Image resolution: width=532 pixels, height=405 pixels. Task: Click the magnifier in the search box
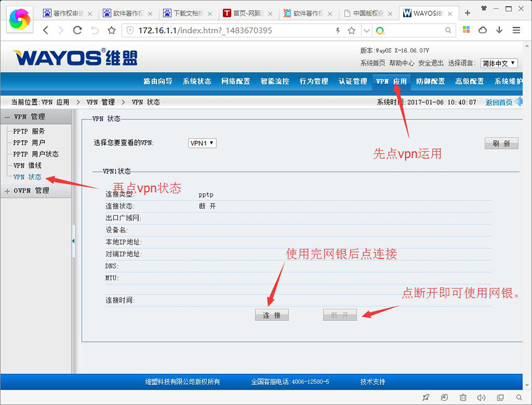[448, 30]
